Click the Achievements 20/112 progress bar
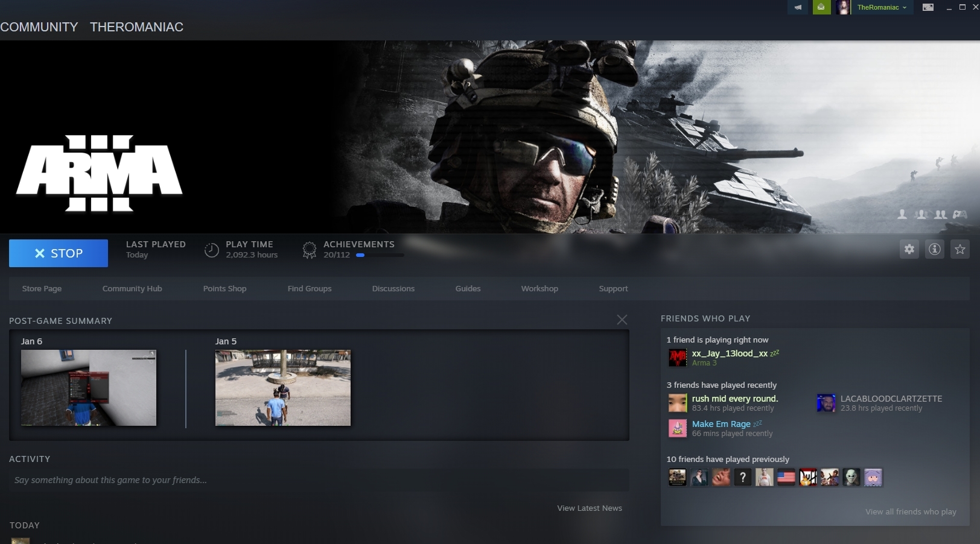Screen dimensions: 980x544 click(x=380, y=255)
